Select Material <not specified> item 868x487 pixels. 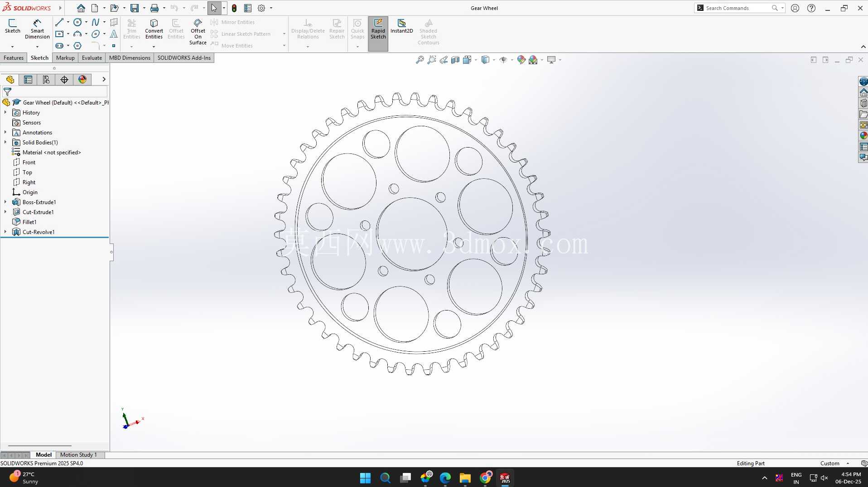pos(52,152)
